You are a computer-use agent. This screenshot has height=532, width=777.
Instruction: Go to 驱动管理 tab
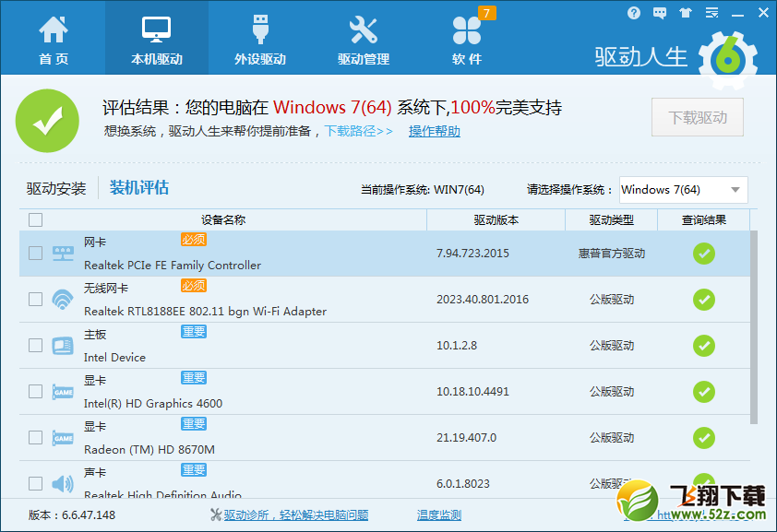click(364, 41)
